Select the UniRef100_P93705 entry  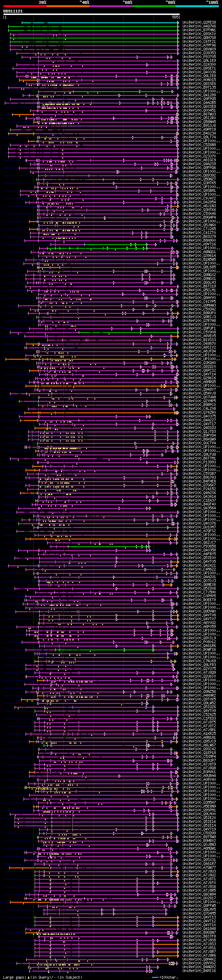click(199, 57)
